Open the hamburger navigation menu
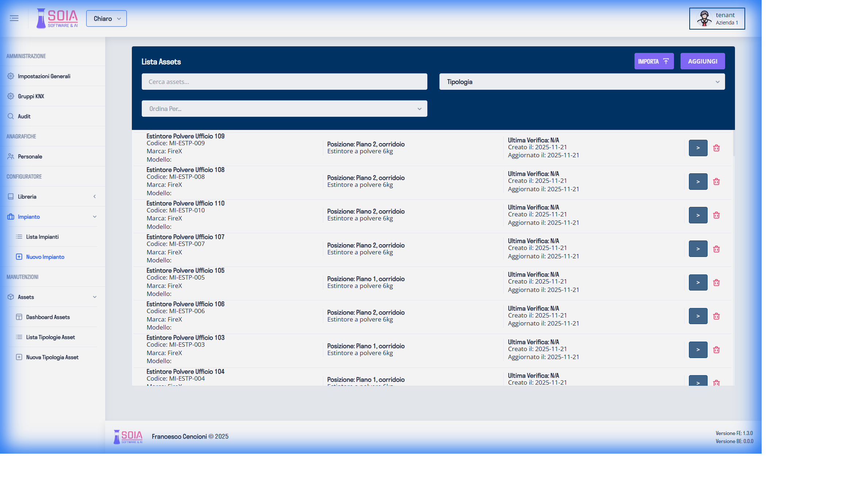Screen dimensions: 846x504 [x=14, y=18]
